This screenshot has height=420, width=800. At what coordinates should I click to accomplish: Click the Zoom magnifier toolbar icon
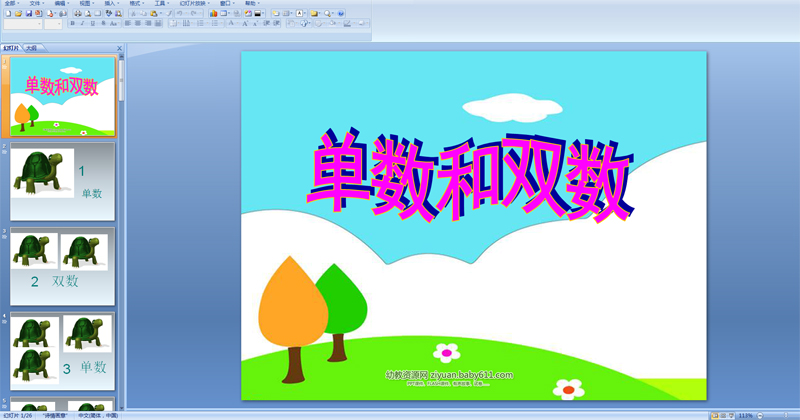click(x=327, y=13)
